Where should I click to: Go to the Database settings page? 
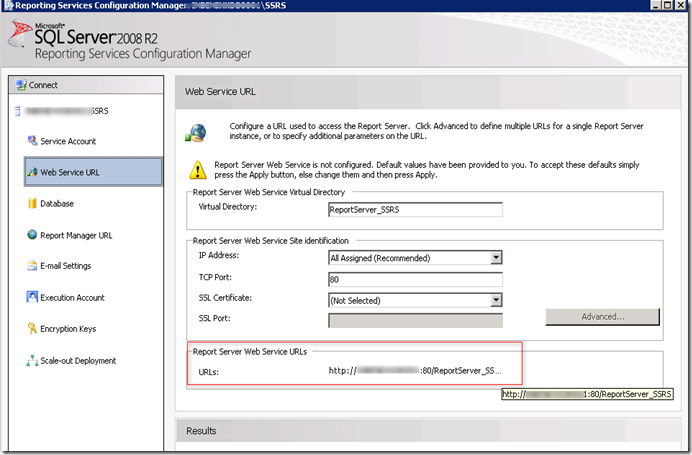58,204
